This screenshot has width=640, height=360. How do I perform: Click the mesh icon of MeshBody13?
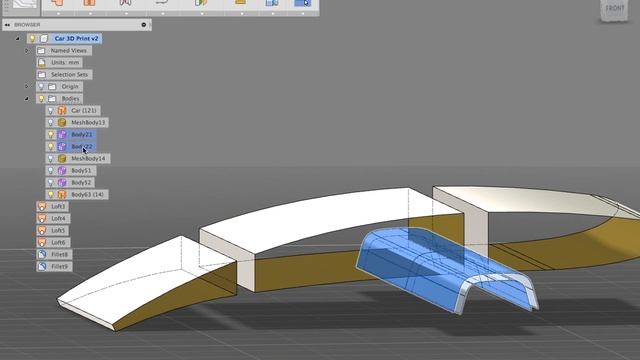(x=62, y=122)
